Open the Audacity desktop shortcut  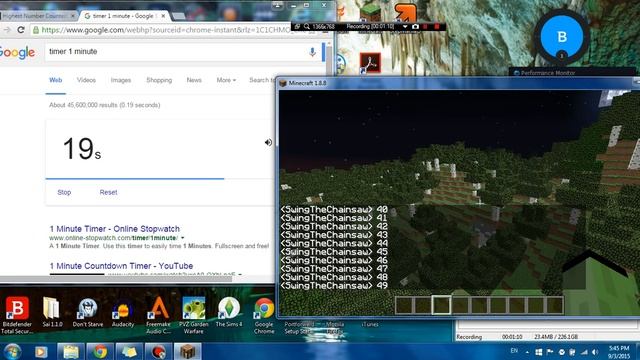(x=122, y=314)
